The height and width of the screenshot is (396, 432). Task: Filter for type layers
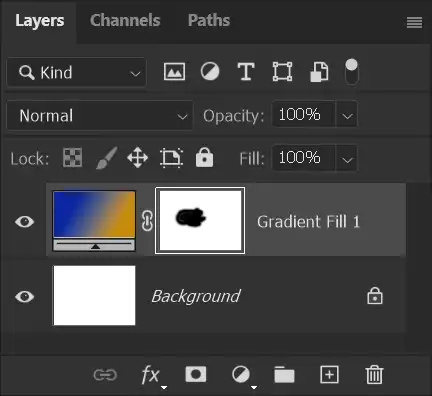point(246,72)
